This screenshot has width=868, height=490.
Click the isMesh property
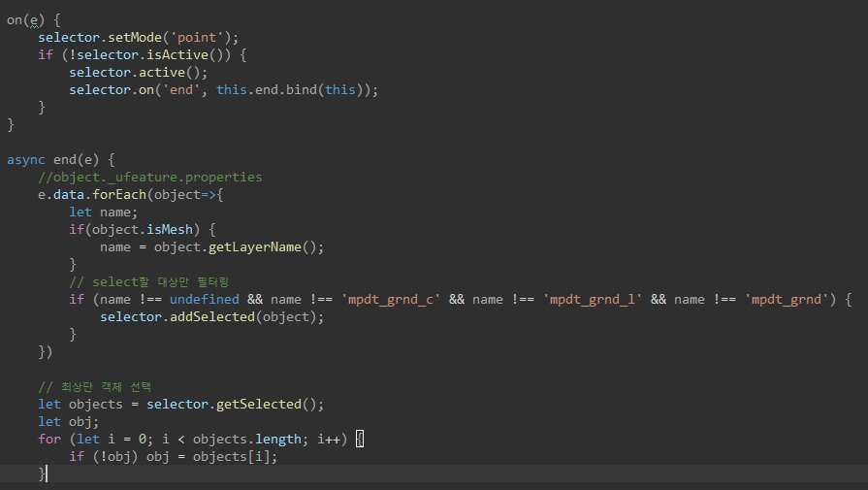170,230
